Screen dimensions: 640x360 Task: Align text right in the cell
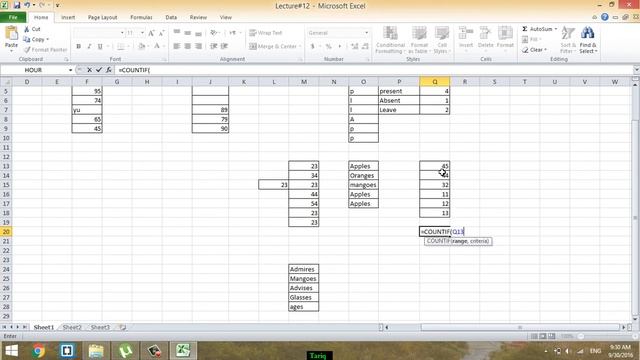point(198,47)
